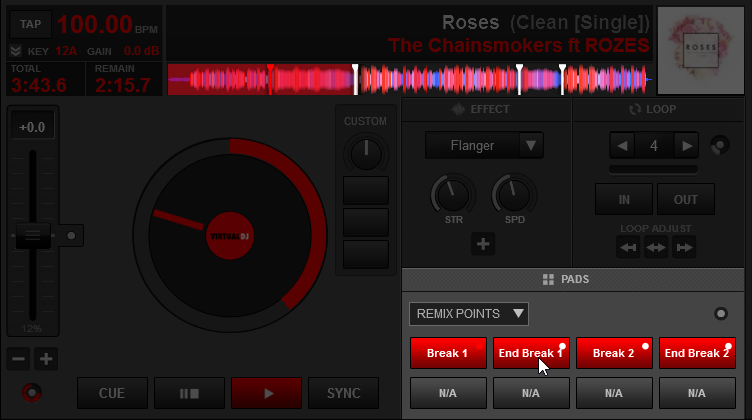Image resolution: width=752 pixels, height=420 pixels.
Task: Set the loop IN point
Action: click(x=624, y=199)
